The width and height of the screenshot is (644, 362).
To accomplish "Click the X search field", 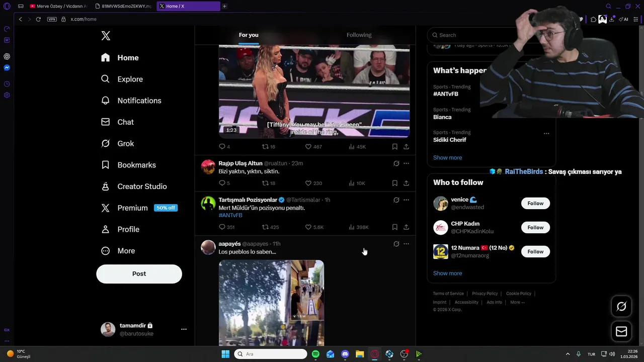I will (x=473, y=35).
